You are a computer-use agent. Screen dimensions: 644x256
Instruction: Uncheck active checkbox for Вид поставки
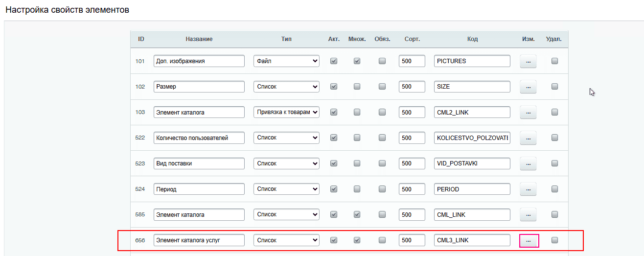(334, 163)
